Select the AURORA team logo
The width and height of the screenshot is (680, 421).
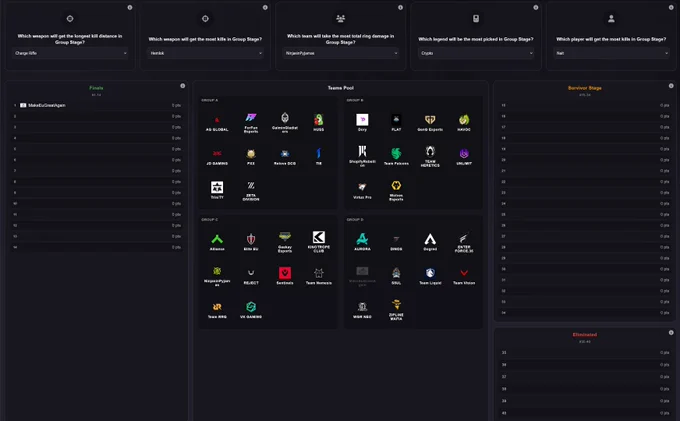362,239
